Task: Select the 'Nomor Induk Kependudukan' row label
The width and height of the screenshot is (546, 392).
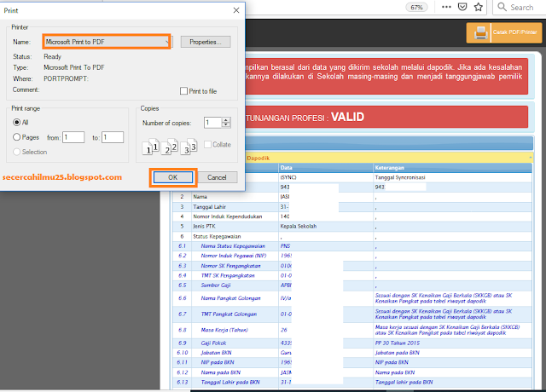Action: pos(228,216)
